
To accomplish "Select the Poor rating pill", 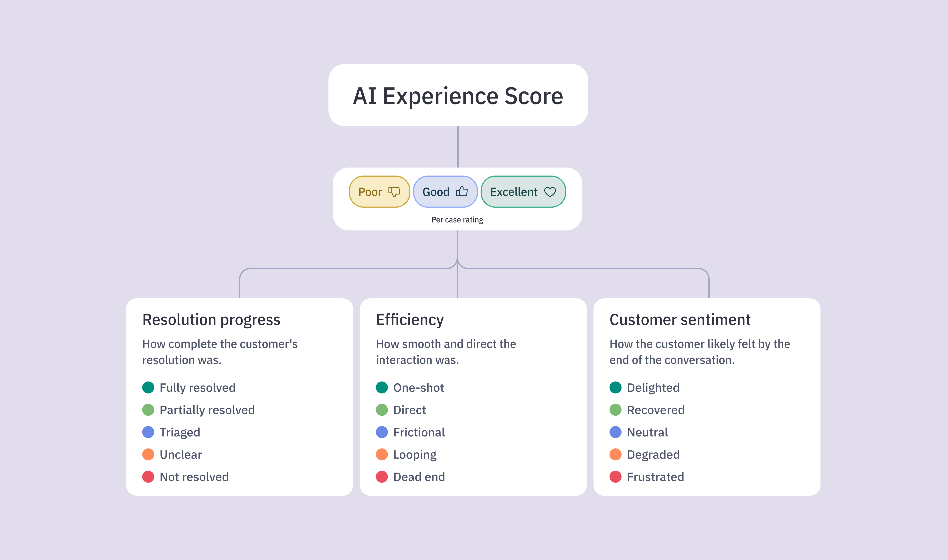I will 379,192.
